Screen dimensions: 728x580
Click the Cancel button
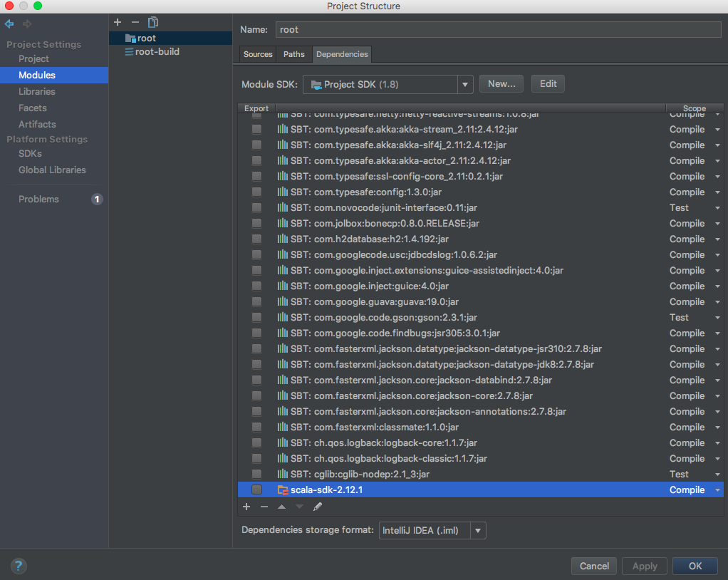point(594,566)
